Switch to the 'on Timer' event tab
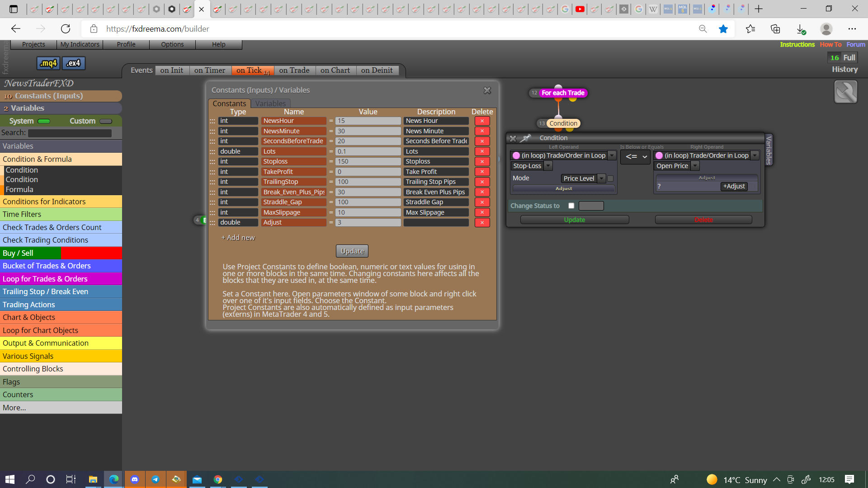868x488 pixels. tap(210, 70)
